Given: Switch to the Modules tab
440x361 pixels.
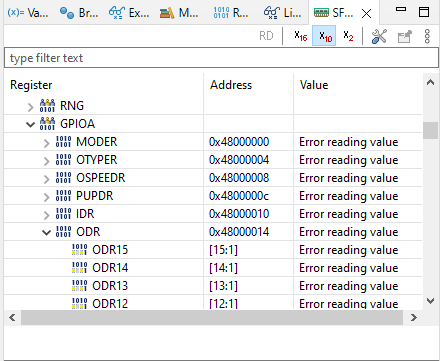Looking at the screenshot, I should [x=179, y=13].
